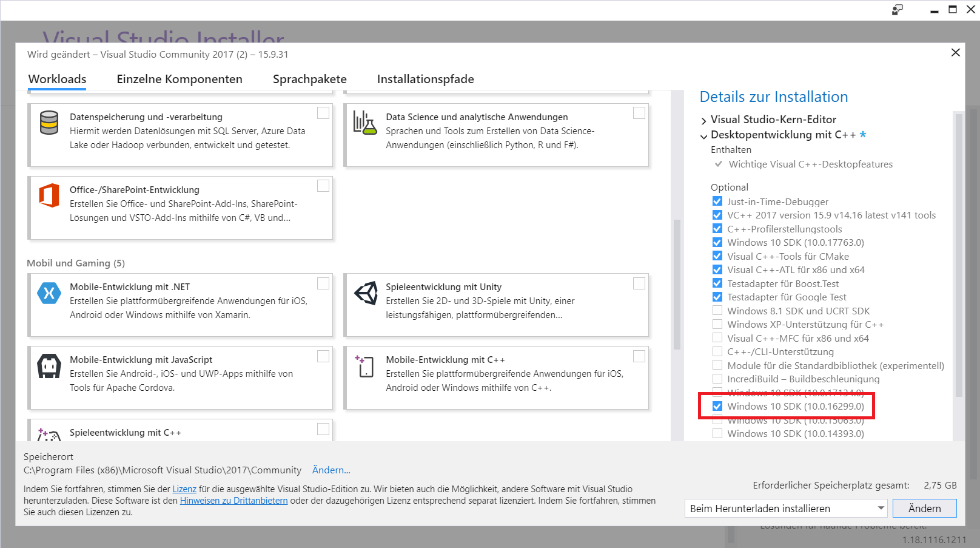980x548 pixels.
Task: Enable the Datenspeicherung und -verarbeitung workload
Action: tap(323, 113)
